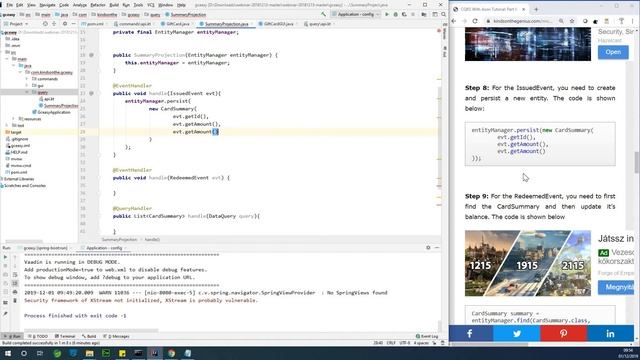Open the Terminal tool window

(65, 336)
